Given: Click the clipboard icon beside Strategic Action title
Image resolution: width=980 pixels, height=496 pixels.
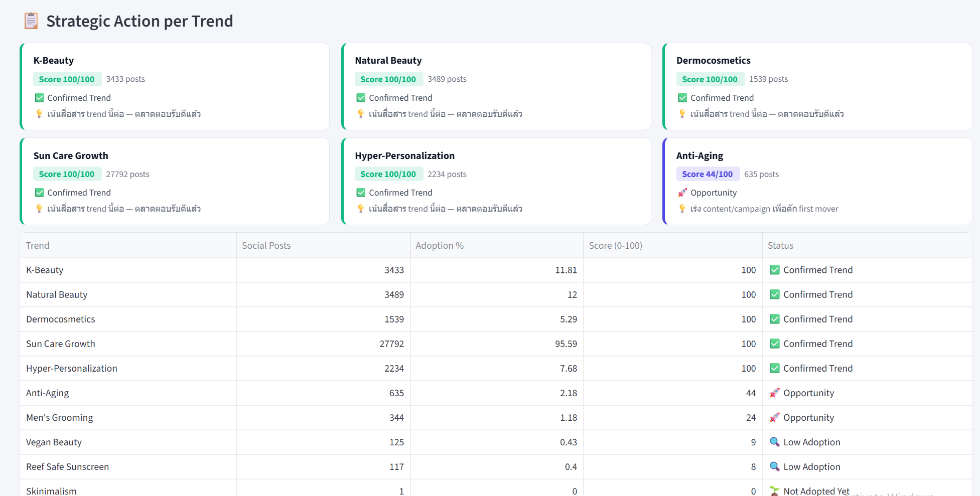Looking at the screenshot, I should 31,21.
